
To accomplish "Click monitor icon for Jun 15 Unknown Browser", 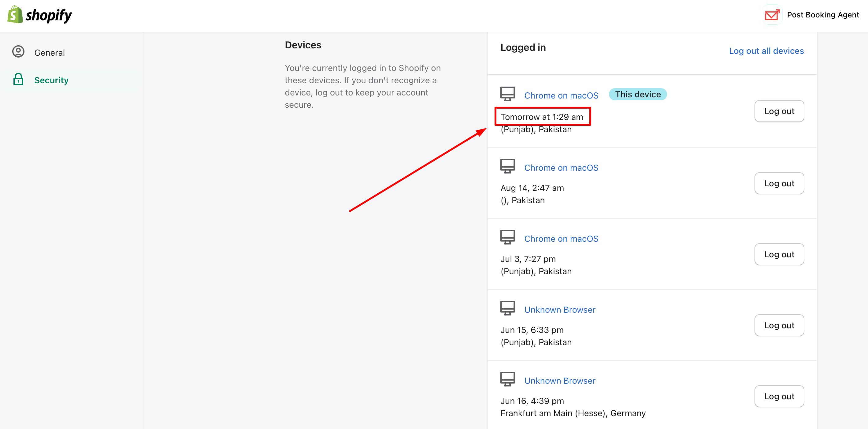I will 507,308.
